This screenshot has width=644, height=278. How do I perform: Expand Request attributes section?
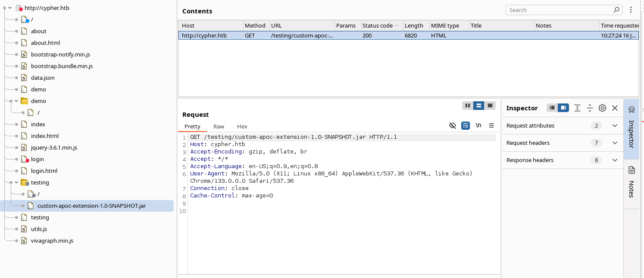(x=615, y=126)
